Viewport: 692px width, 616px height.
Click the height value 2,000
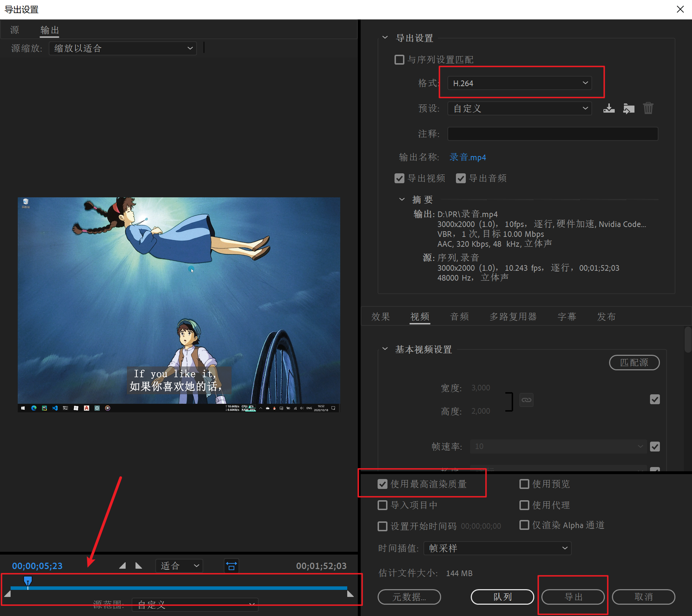pyautogui.click(x=481, y=411)
